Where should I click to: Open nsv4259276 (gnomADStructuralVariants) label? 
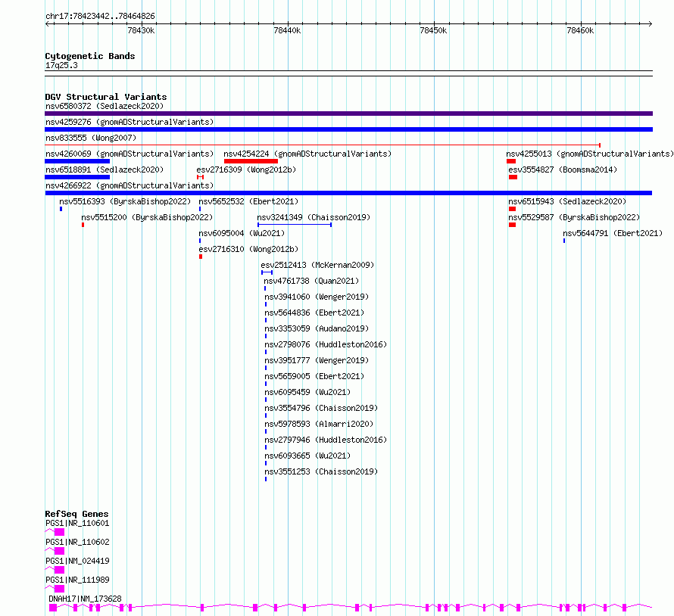tap(129, 122)
